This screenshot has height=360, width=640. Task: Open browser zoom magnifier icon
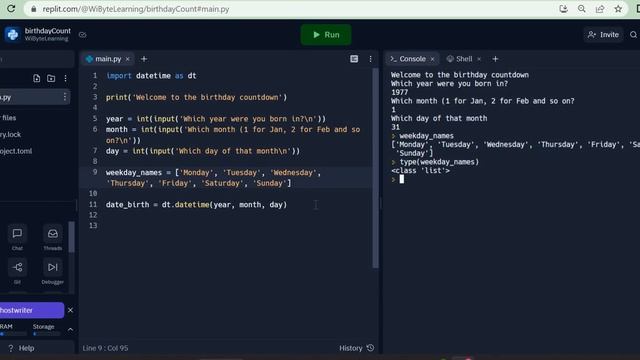(x=582, y=9)
